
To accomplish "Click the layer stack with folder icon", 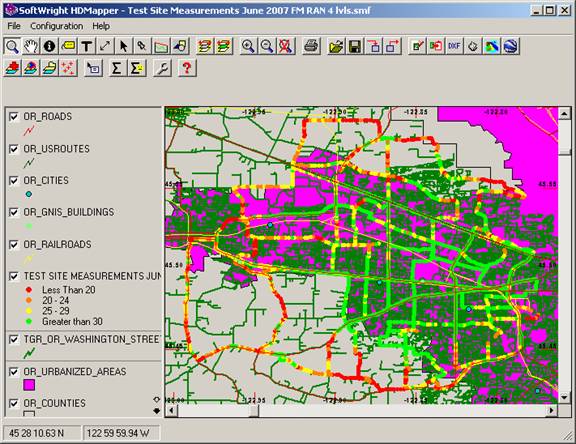I will [x=49, y=68].
